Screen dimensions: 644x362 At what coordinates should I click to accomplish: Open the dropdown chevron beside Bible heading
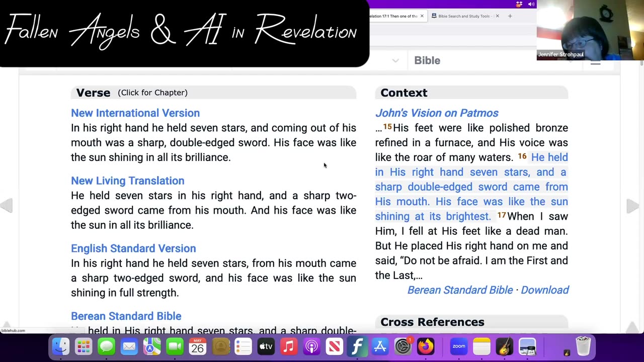(x=395, y=60)
